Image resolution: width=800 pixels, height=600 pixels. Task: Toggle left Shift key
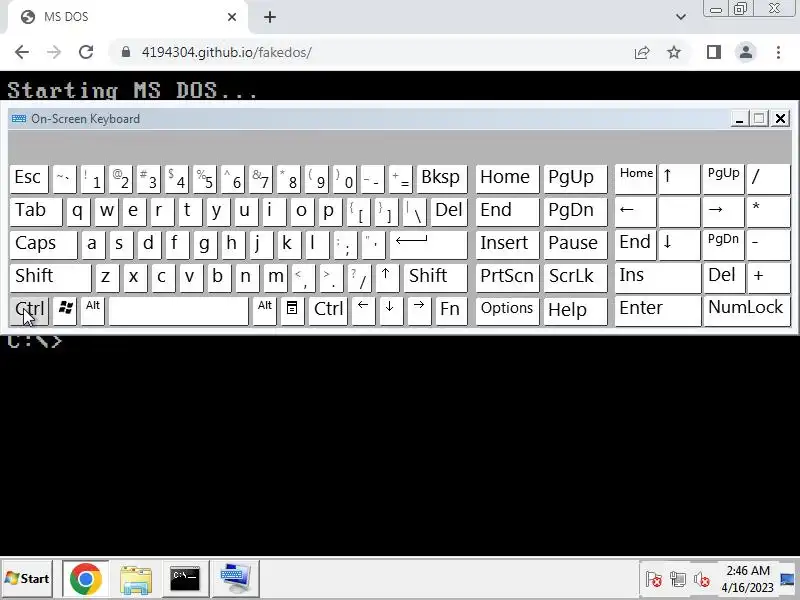[51, 278]
